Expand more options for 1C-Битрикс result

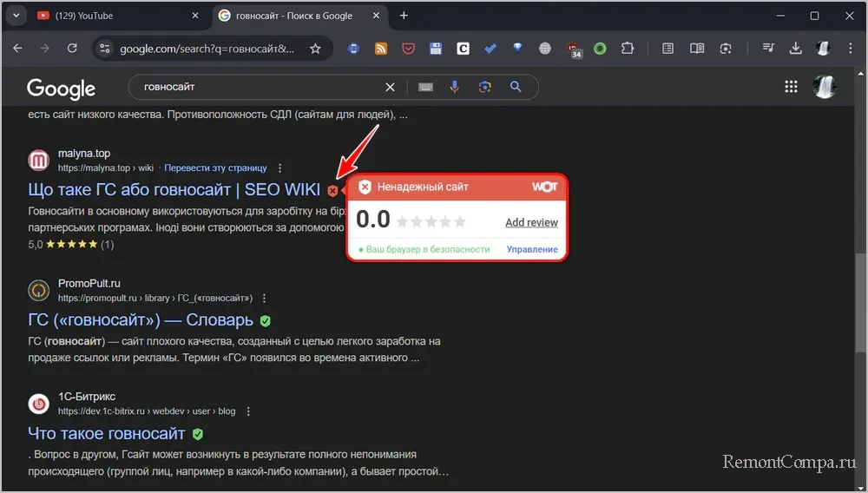248,411
